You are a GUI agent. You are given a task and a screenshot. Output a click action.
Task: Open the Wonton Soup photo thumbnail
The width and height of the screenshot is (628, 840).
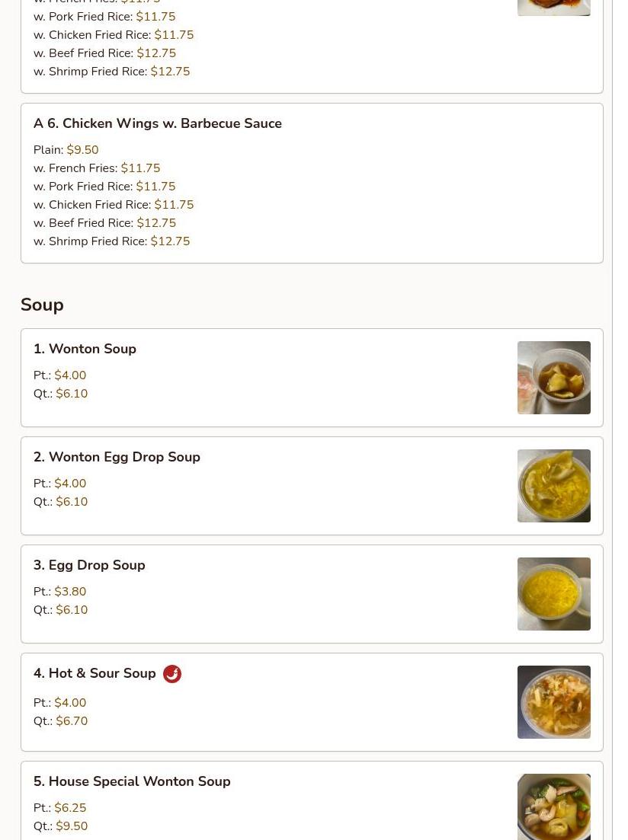(x=554, y=378)
